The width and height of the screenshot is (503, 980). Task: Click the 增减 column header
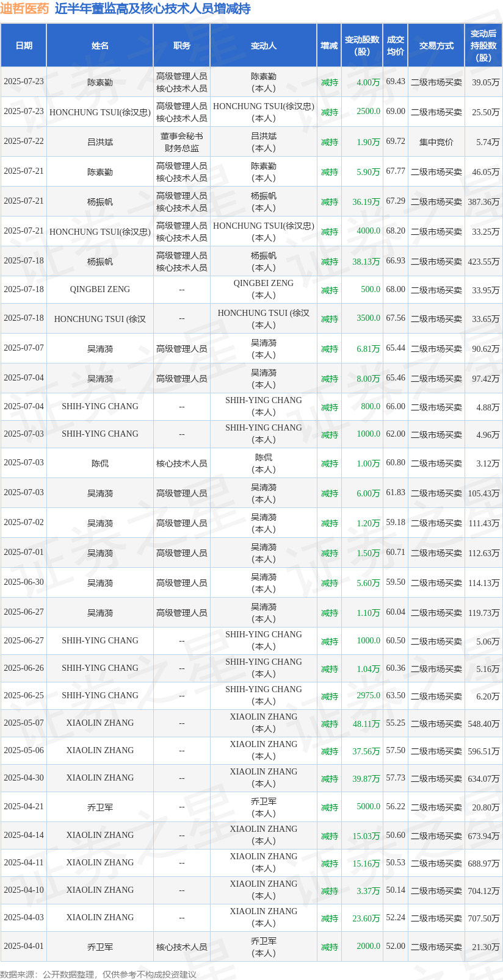tap(330, 46)
